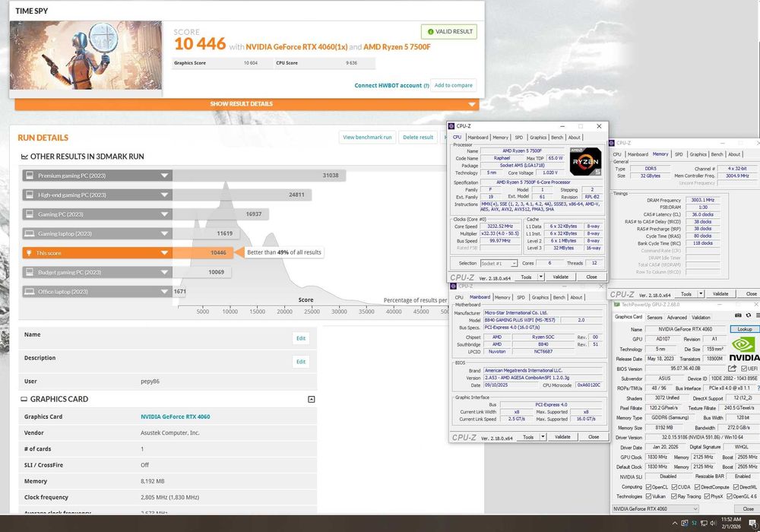Click TechPowerUp GPU-Z title bar icon
This screenshot has height=532, width=760.
[x=616, y=305]
